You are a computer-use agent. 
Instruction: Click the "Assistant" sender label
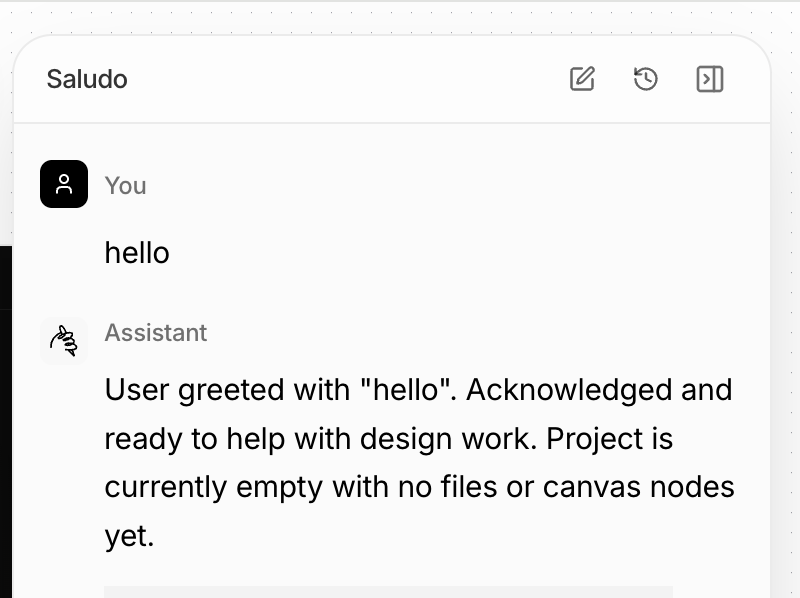156,332
